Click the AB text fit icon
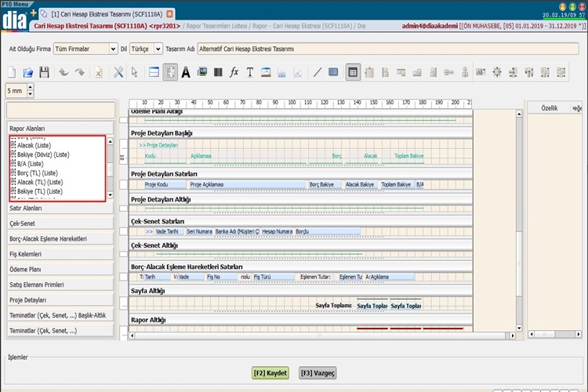Viewport: 588px width, 392px height. click(x=481, y=71)
